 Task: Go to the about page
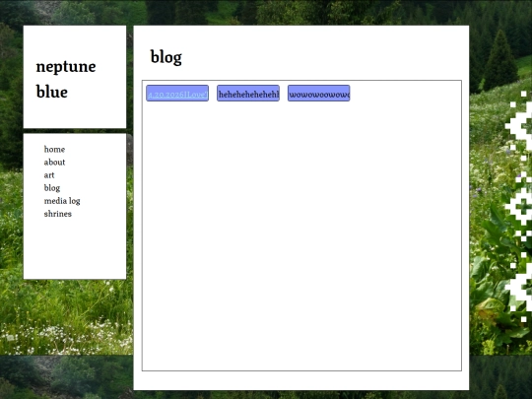click(x=54, y=163)
